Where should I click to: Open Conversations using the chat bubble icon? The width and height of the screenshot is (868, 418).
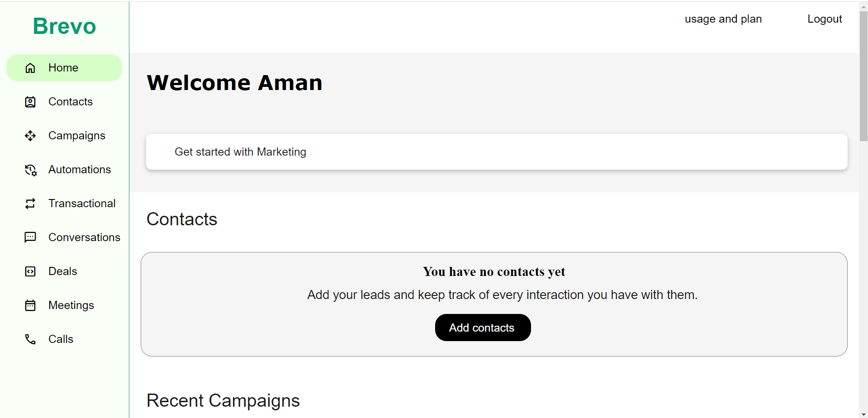[30, 237]
